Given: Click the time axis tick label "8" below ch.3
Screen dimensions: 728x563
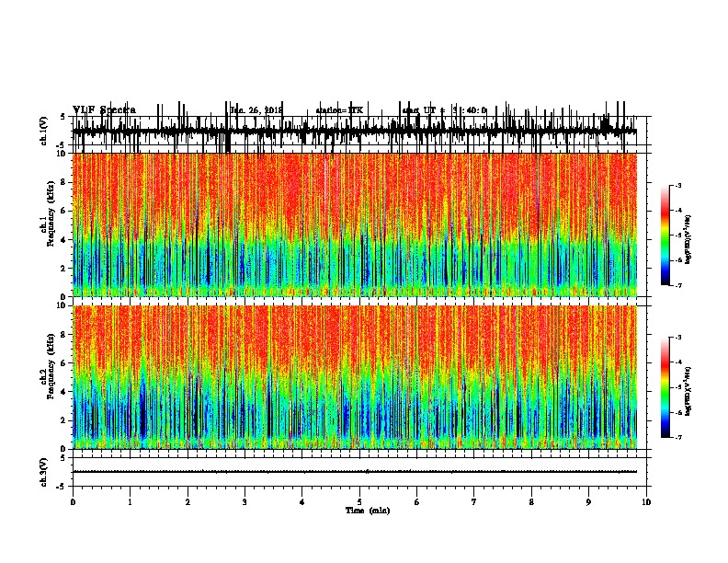Looking at the screenshot, I should 531,502.
